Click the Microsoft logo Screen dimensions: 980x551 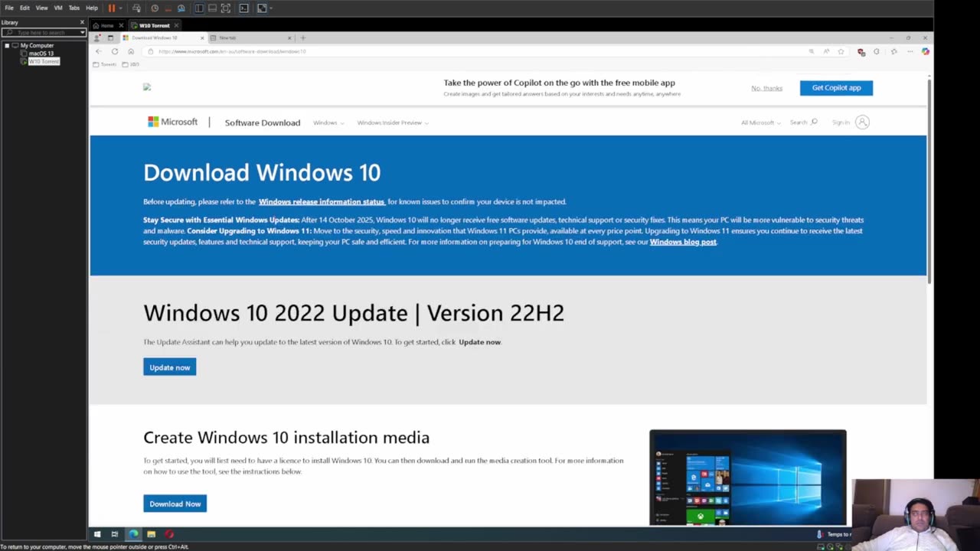pos(172,122)
